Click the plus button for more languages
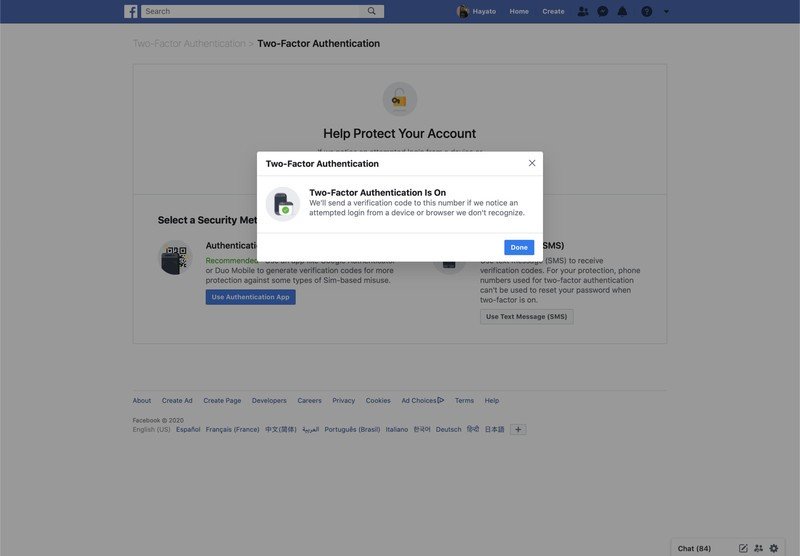The height and width of the screenshot is (556, 800). pos(518,429)
